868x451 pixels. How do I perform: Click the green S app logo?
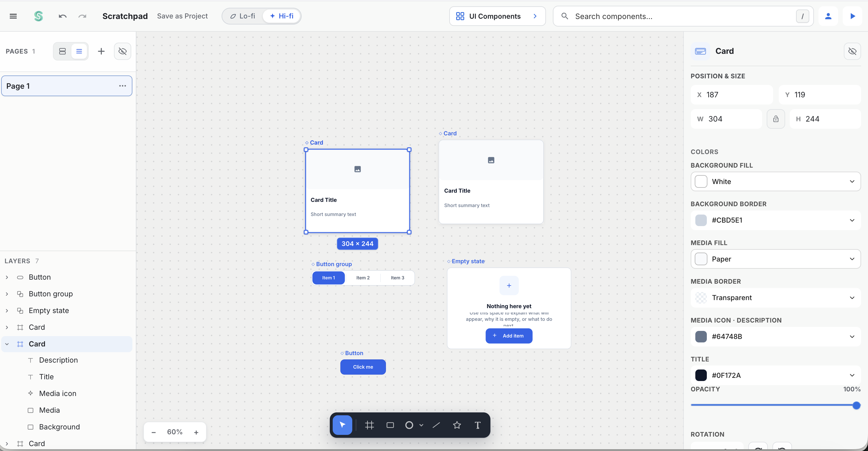pyautogui.click(x=38, y=16)
